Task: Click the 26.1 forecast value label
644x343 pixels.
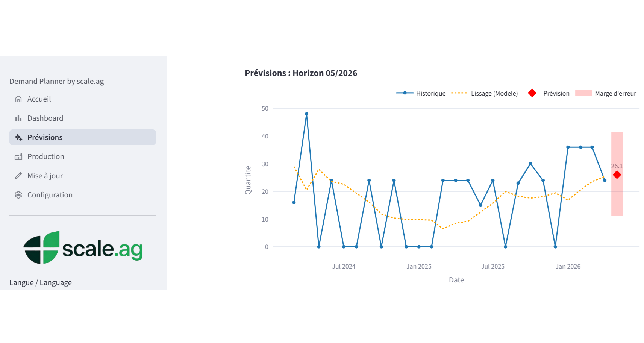Action: coord(617,166)
